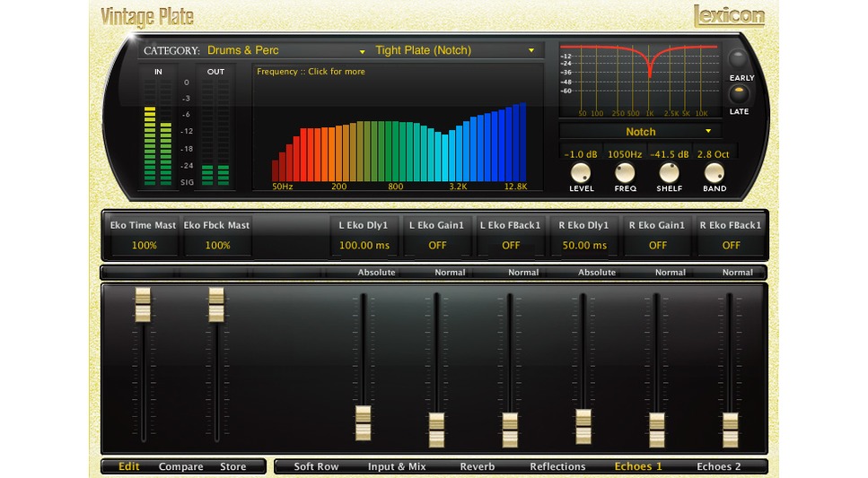Click the -41.5 dB shelf value
Screen dimensions: 868x478
point(670,154)
